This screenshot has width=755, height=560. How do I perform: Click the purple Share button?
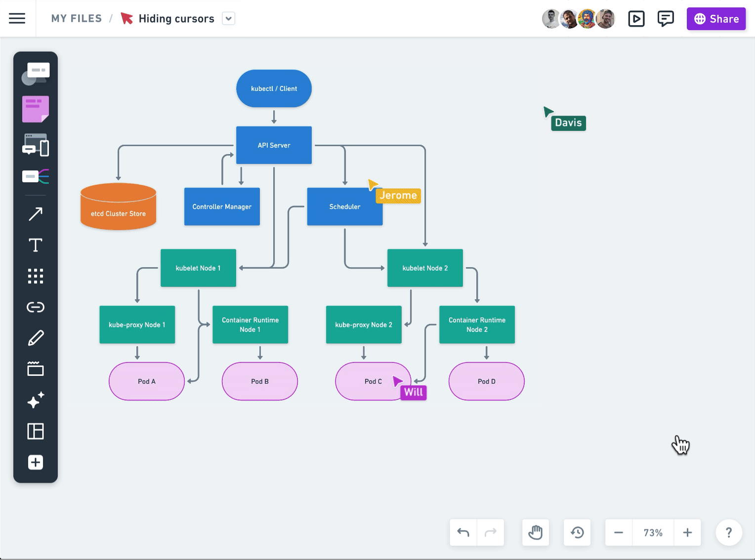coord(716,19)
